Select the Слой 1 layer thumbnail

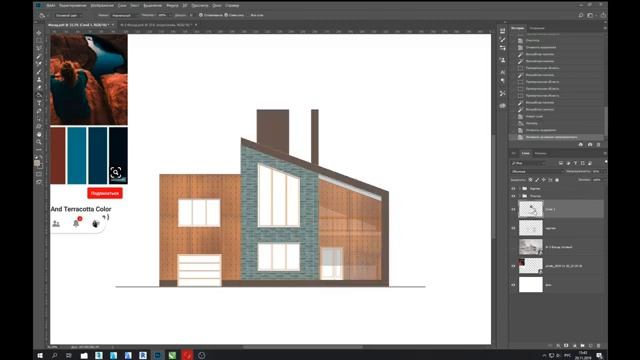tap(531, 209)
